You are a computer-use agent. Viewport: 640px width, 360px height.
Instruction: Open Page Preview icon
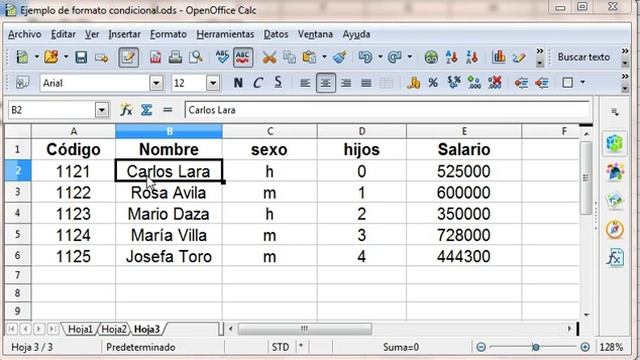pyautogui.click(x=196, y=57)
